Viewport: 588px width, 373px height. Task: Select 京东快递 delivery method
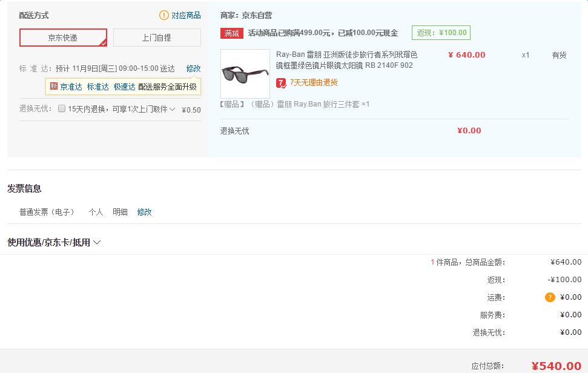point(63,38)
